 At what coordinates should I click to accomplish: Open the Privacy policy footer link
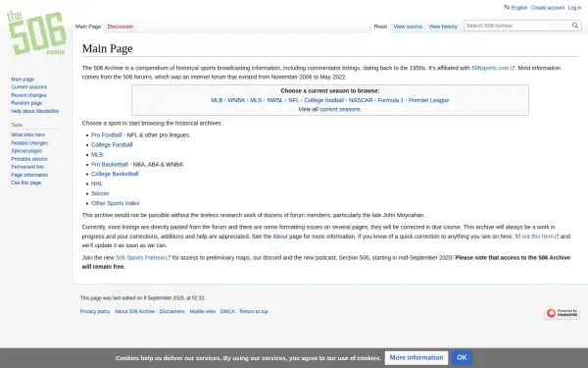[95, 312]
